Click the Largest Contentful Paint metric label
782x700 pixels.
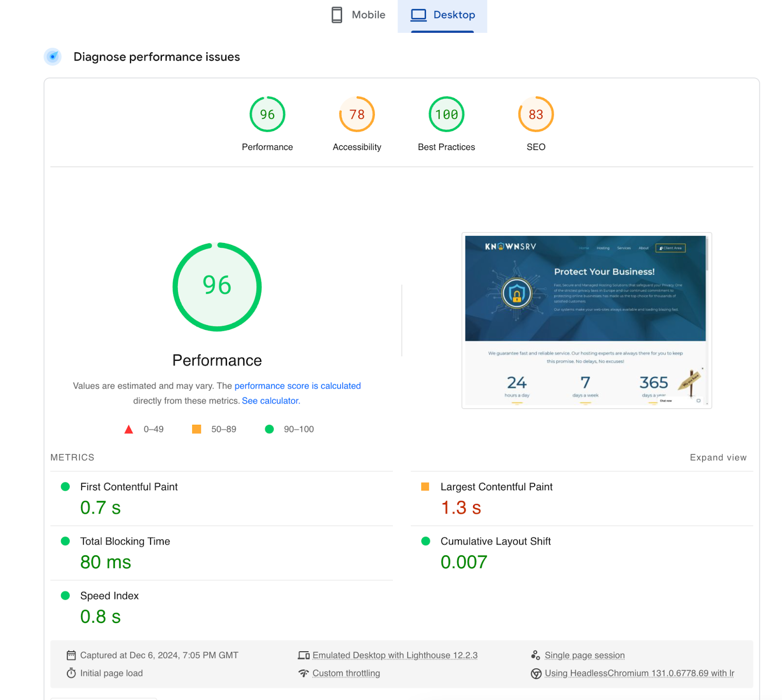click(496, 487)
